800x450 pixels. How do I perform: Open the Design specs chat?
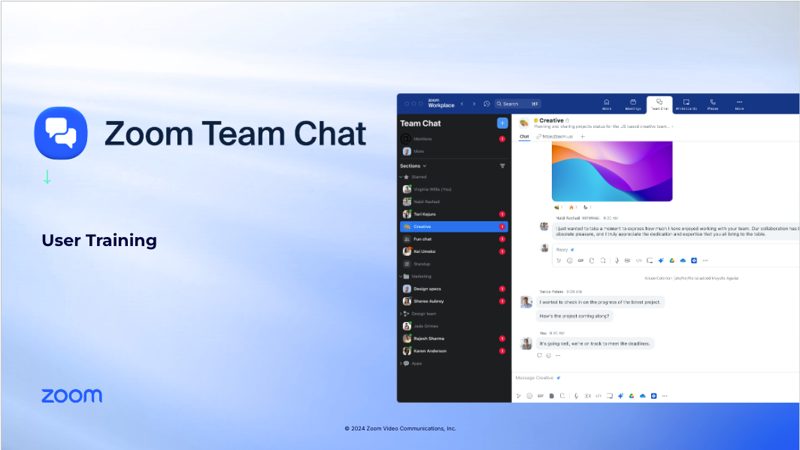(454, 289)
